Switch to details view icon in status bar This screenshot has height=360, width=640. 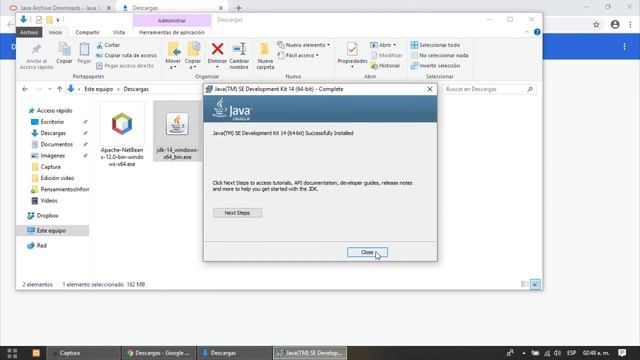[525, 284]
